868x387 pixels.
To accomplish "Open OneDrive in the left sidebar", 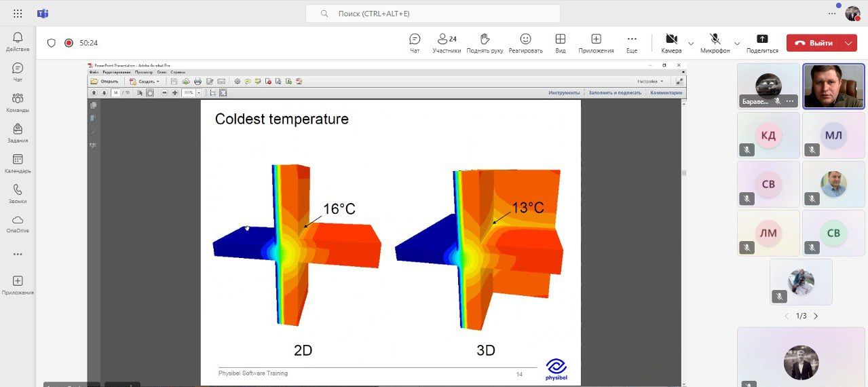I will 18,223.
